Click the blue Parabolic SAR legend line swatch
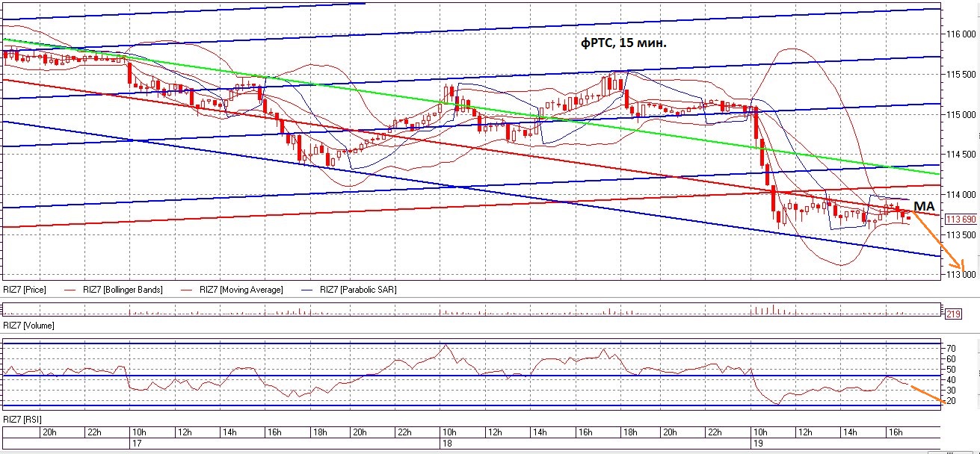980x454 pixels. pos(305,290)
